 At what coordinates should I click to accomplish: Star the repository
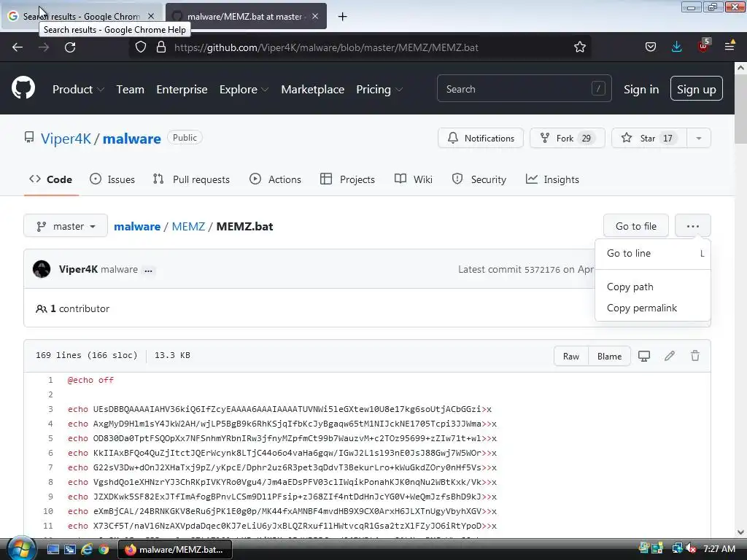click(x=649, y=138)
